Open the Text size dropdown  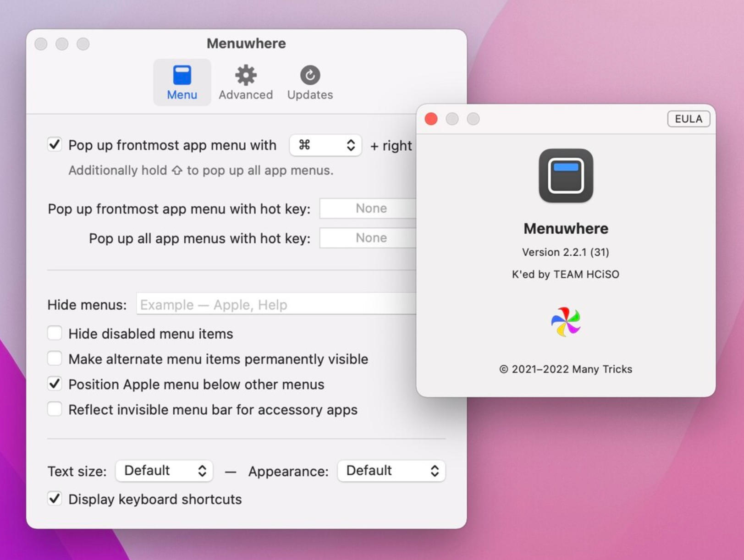[x=164, y=471]
